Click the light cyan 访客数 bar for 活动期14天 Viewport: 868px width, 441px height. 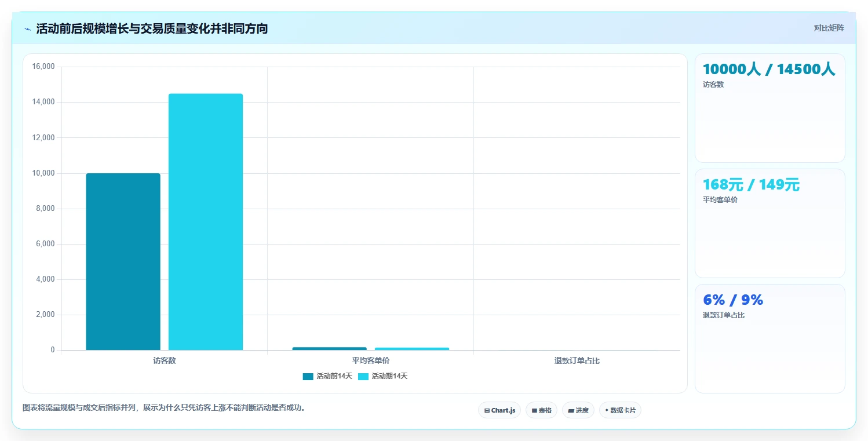pos(206,222)
